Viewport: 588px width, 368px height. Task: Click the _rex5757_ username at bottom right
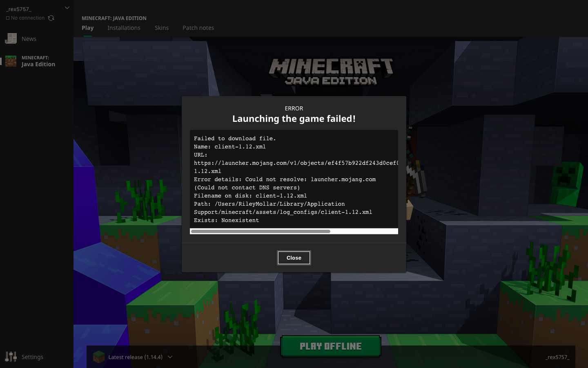tap(557, 357)
